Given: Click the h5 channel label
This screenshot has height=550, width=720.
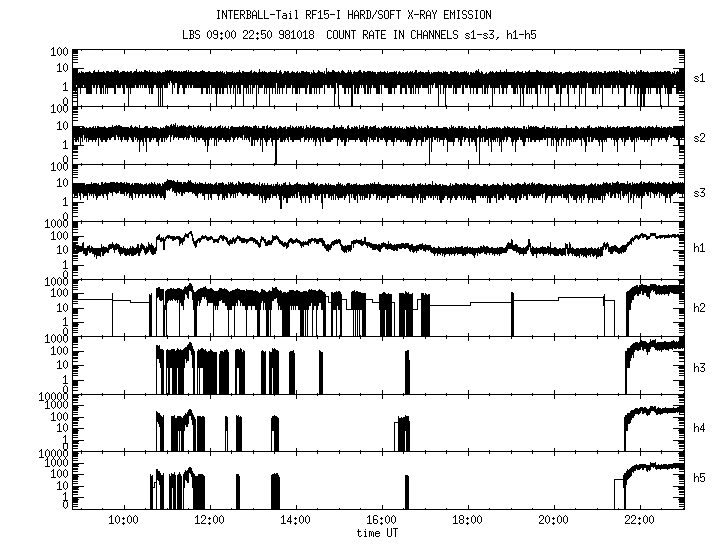Looking at the screenshot, I should 700,478.
